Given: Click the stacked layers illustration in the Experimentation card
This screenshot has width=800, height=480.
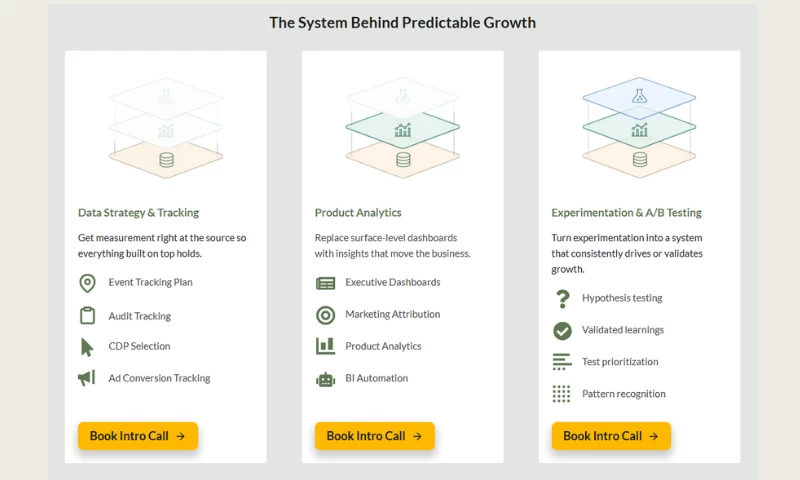Looking at the screenshot, I should 639,128.
